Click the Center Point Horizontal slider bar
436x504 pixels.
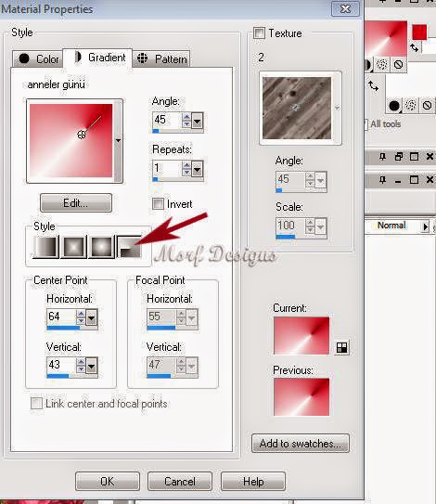[x=72, y=329]
